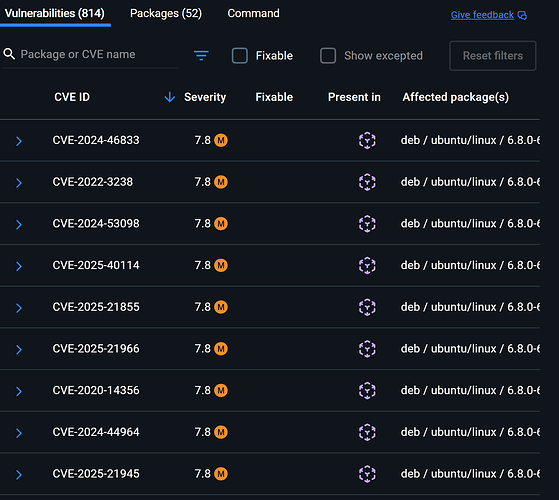Click the medium severity badge of CVE-2025-21945
The height and width of the screenshot is (500, 559).
point(221,474)
